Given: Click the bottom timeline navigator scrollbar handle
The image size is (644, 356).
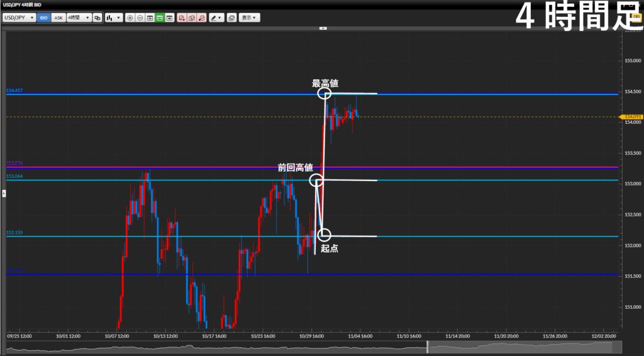Looking at the screenshot, I should tap(428, 347).
